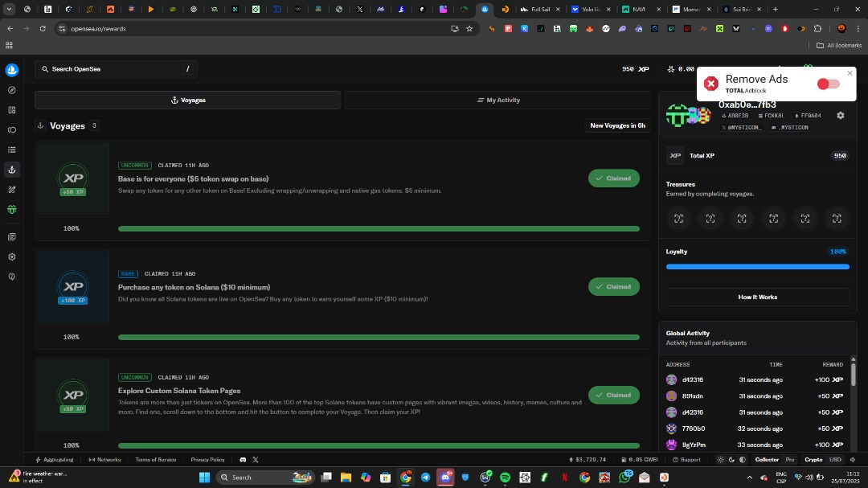This screenshot has width=868, height=488.
Task: Open the green pixel avatar icon in sidebar
Action: click(11, 210)
